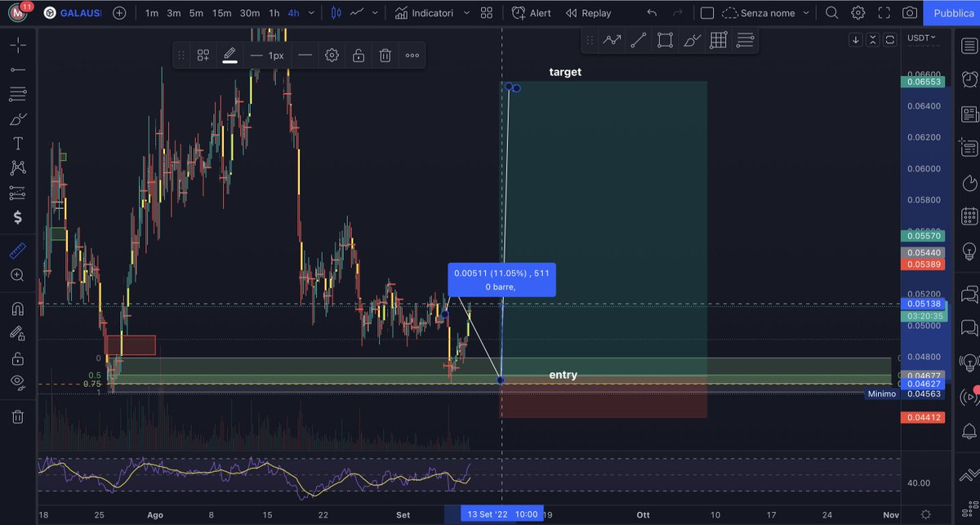Enter fullscreen mode
Image resolution: width=980 pixels, height=525 pixels.
click(884, 13)
